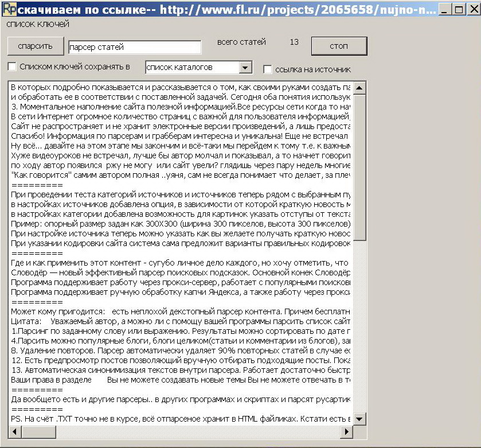Image resolution: width=481 pixels, height=448 pixels.
Task: Click the article count value "13"
Action: point(294,42)
